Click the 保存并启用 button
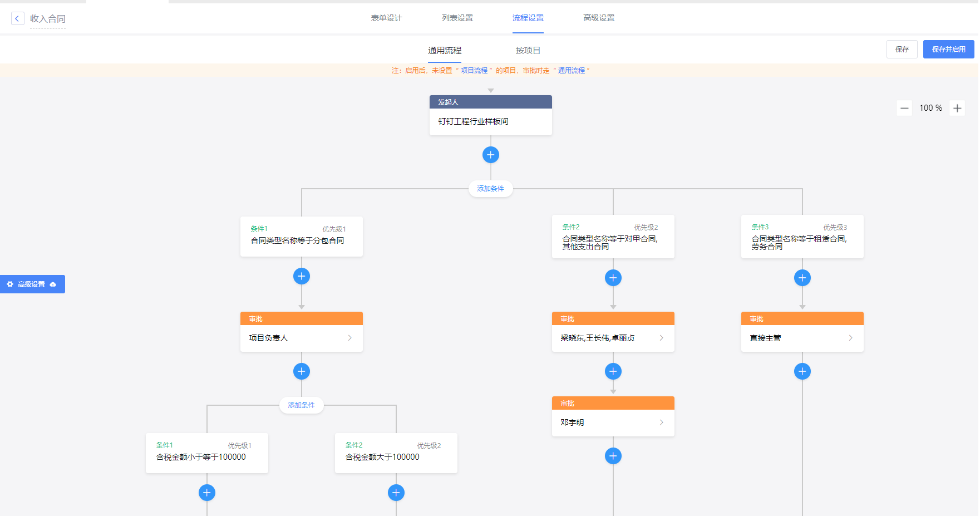Viewport: 980px width, 516px height. pos(948,49)
